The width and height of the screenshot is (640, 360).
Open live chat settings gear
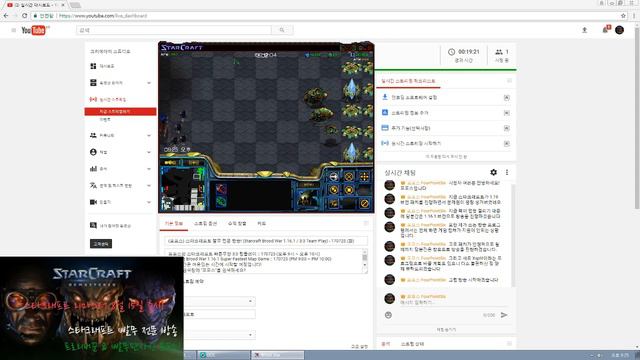pyautogui.click(x=493, y=172)
